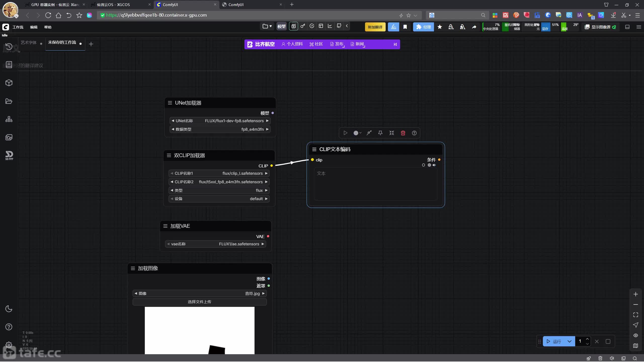Click the 选择文件上传 button
Screen dimensions: 644x362
(199, 302)
